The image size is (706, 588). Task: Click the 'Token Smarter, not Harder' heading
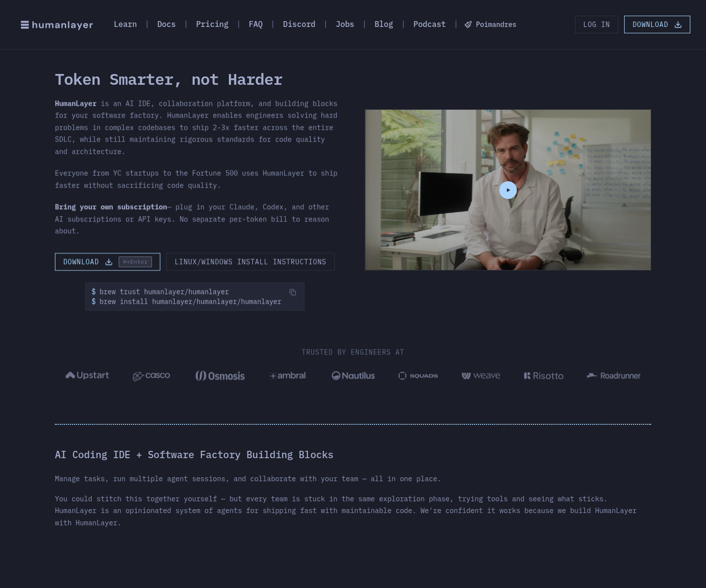pyautogui.click(x=169, y=79)
